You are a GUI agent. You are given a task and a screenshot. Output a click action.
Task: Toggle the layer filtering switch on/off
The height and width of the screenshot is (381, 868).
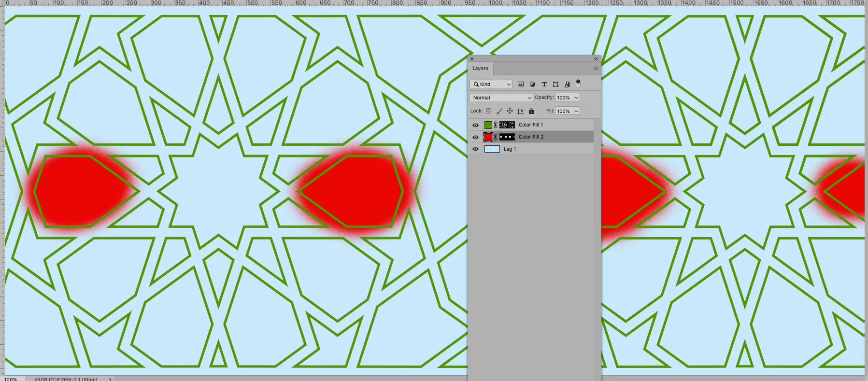pos(578,84)
